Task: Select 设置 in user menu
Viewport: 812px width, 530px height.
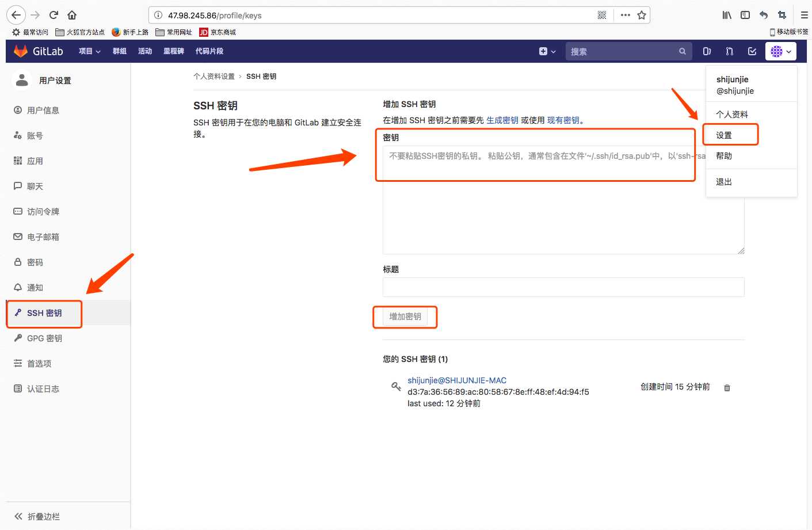Action: click(x=752, y=135)
